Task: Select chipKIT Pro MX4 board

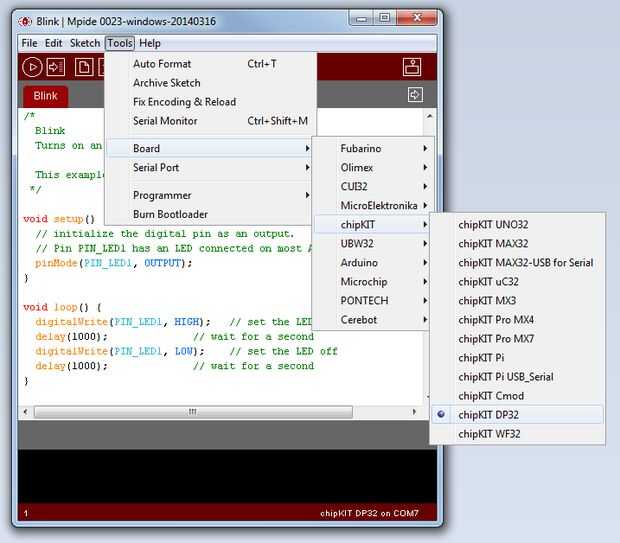Action: (x=517, y=319)
